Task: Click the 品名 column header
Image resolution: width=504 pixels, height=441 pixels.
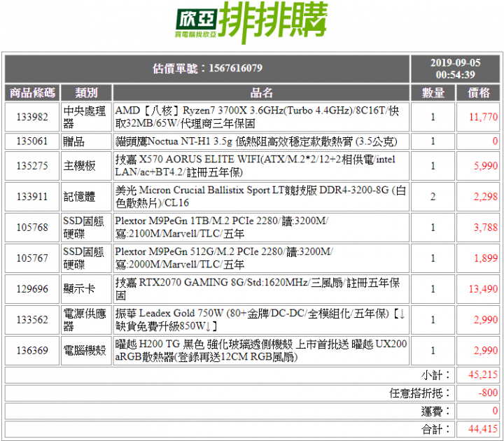Action: click(x=261, y=93)
